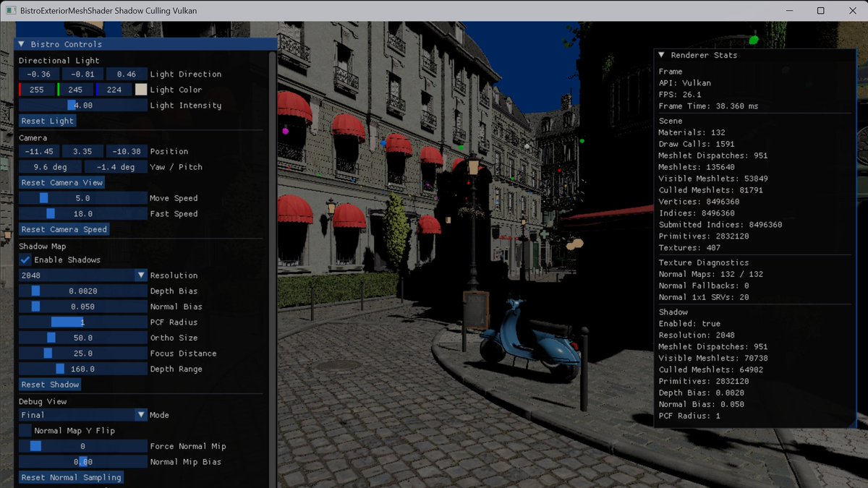Click the 'FPS: 26.1' stat line
The width and height of the screenshot is (868, 488).
[x=680, y=95]
